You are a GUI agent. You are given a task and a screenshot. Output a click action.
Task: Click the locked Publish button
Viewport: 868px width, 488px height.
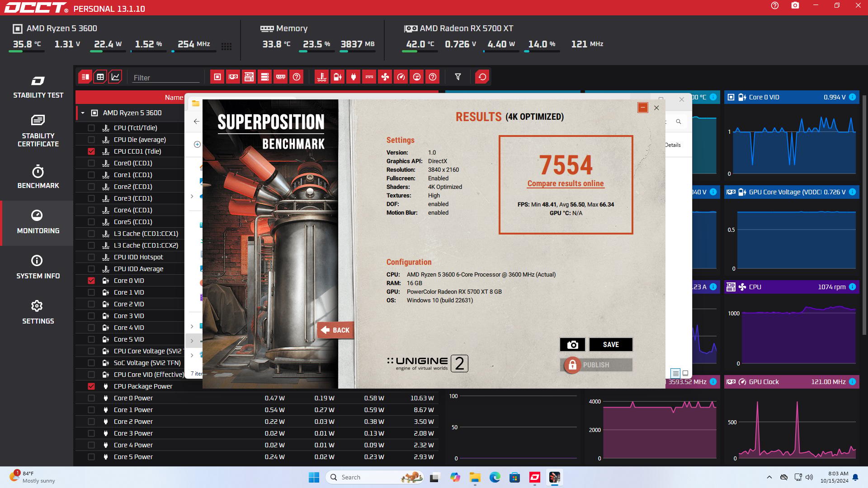596,365
